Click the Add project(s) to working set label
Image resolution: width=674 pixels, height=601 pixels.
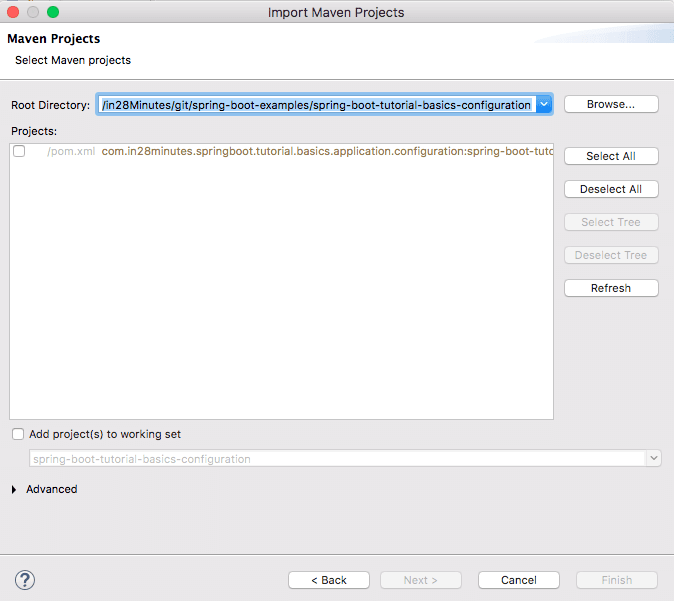(x=105, y=434)
